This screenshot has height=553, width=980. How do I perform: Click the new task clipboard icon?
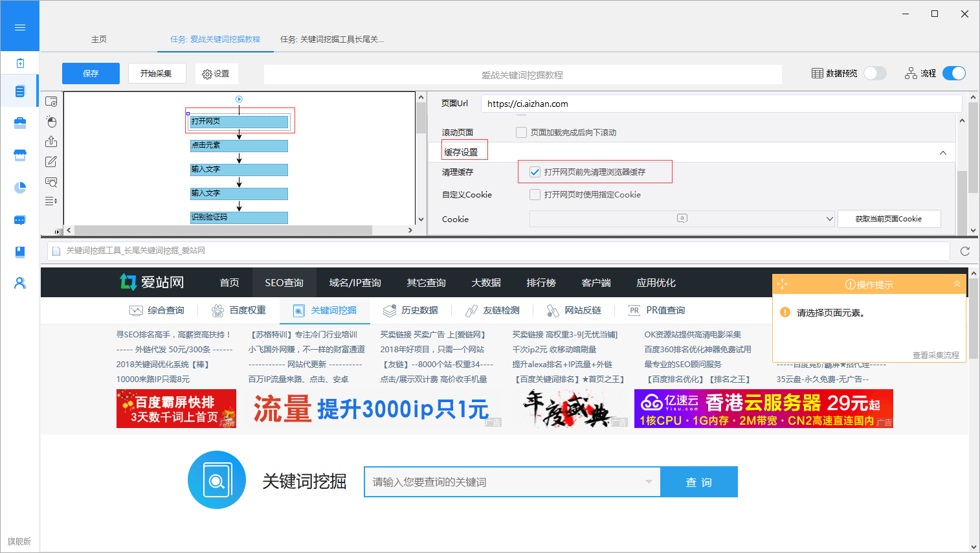pyautogui.click(x=20, y=63)
